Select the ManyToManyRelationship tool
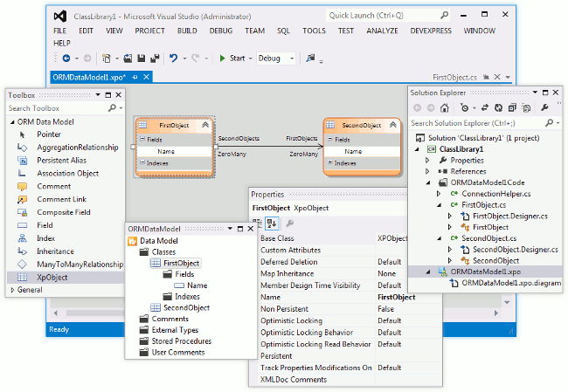The image size is (568, 392). (80, 265)
